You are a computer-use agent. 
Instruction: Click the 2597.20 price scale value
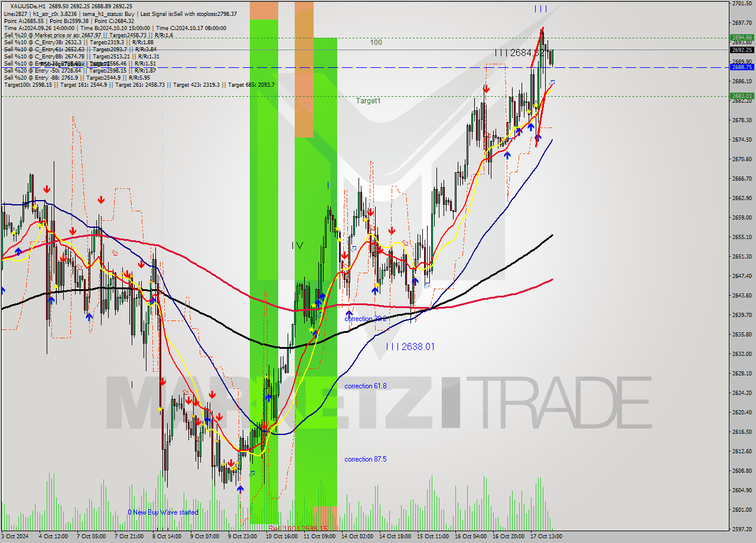coord(741,529)
